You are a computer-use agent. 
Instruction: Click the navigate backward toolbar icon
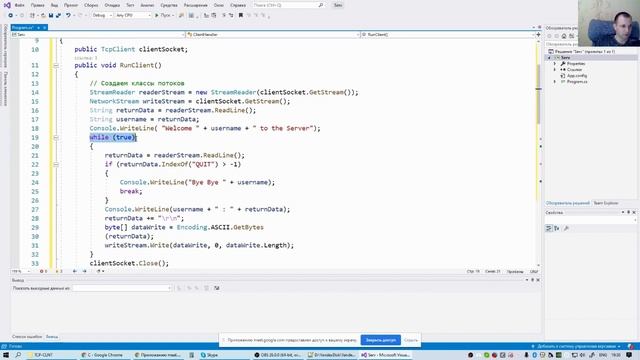click(11, 16)
